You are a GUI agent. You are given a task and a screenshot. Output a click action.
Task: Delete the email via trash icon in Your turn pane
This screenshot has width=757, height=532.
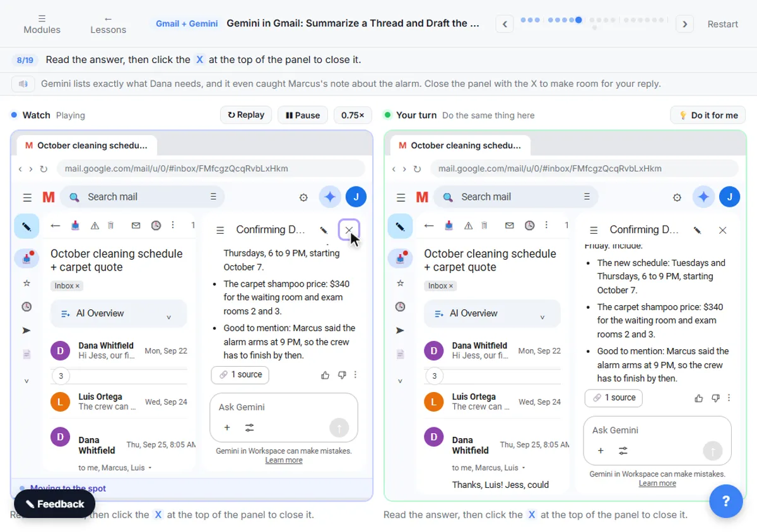pyautogui.click(x=484, y=225)
